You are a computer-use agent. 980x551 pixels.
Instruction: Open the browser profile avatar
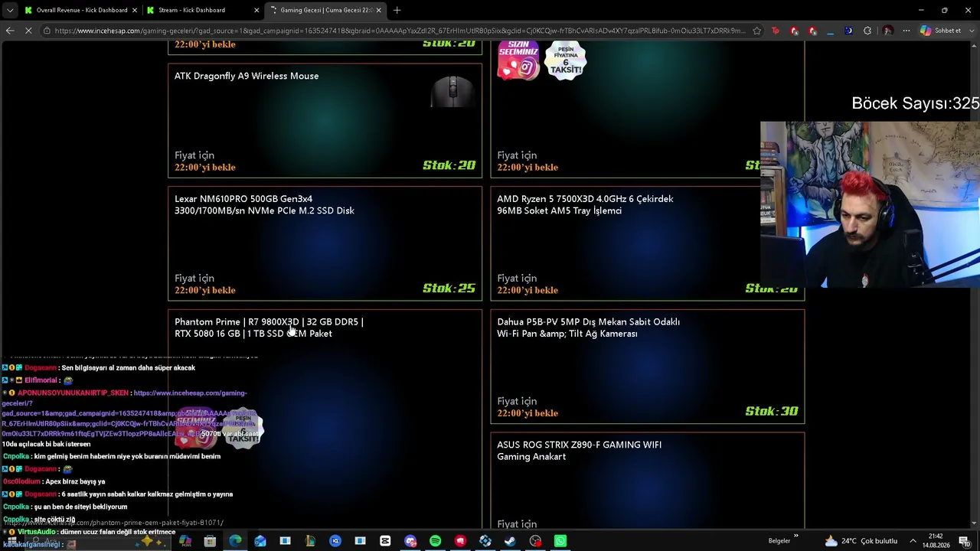click(887, 31)
